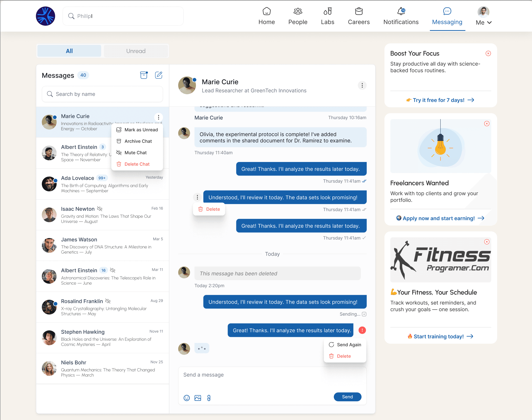This screenshot has height=420, width=532.
Task: Open chat header more options button
Action: click(362, 85)
